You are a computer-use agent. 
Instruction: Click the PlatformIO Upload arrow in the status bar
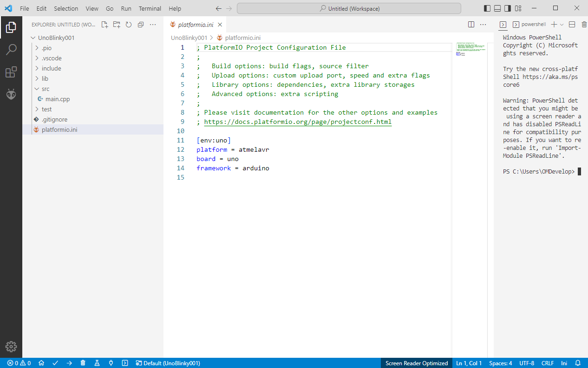(69, 363)
